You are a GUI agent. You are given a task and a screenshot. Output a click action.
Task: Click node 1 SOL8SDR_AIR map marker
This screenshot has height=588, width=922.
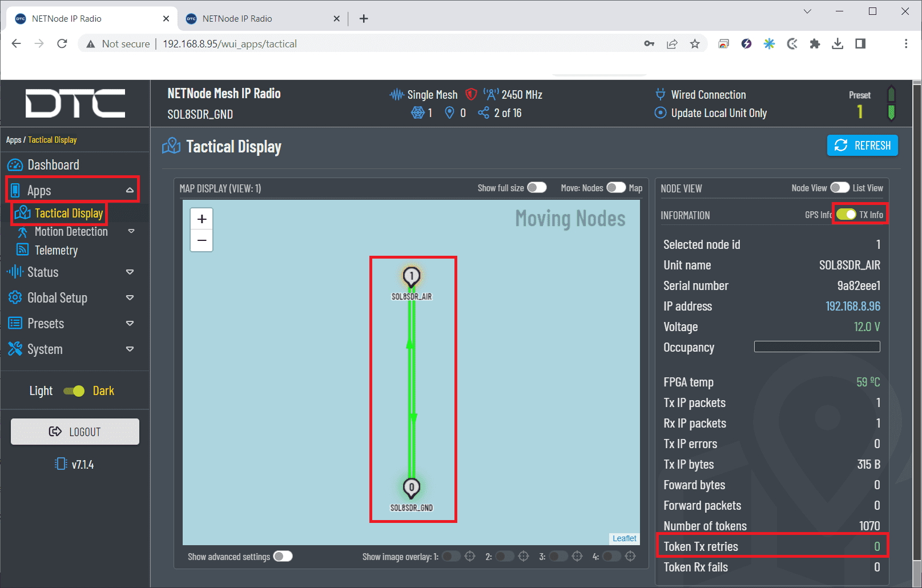point(411,277)
